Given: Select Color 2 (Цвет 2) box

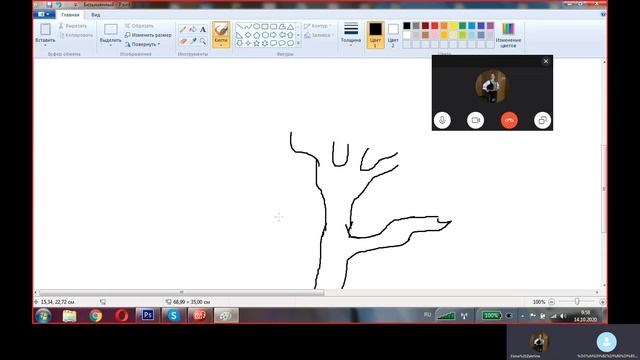Looking at the screenshot, I should pyautogui.click(x=393, y=34).
